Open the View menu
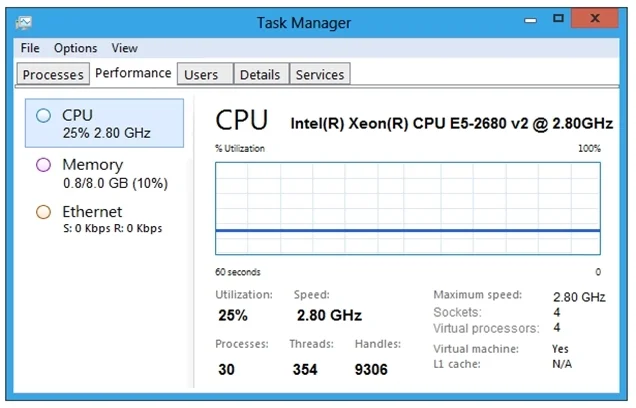Image resolution: width=636 pixels, height=408 pixels. (x=125, y=48)
